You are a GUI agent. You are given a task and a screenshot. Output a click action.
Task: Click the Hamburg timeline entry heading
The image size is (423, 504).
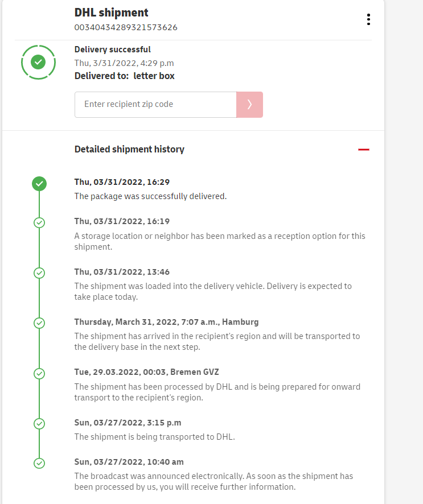pos(166,322)
